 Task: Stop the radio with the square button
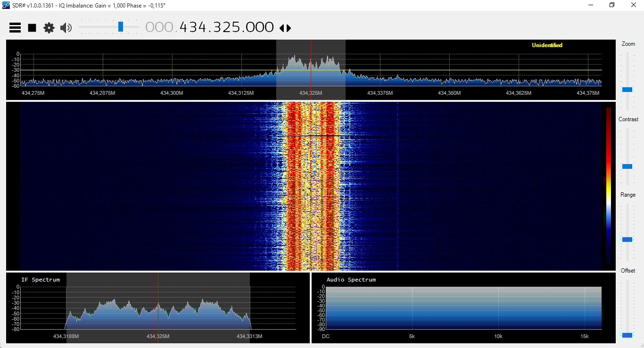pos(32,28)
